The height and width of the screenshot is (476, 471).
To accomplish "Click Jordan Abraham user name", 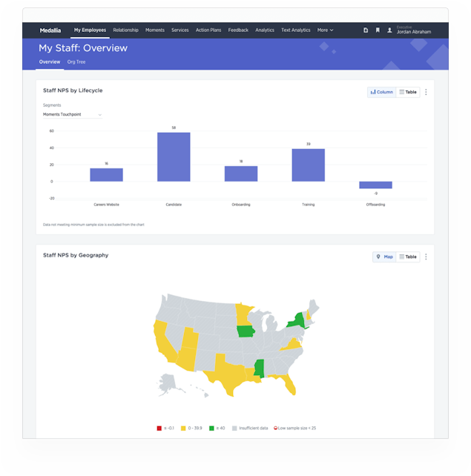I will coord(414,32).
